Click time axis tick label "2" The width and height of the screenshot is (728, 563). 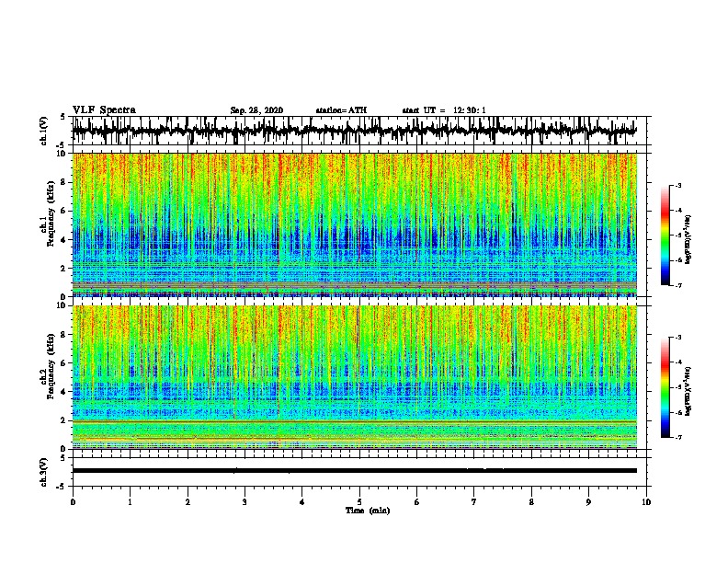tap(188, 502)
